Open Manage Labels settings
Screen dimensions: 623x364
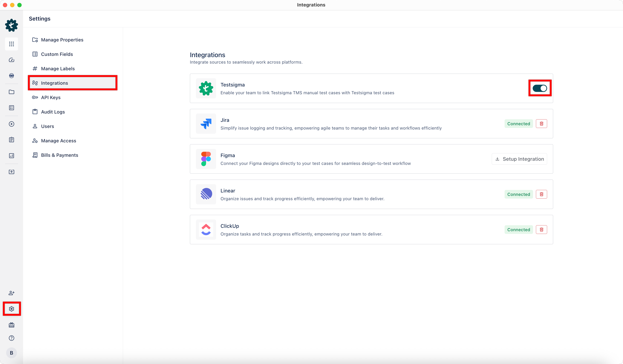click(73, 68)
